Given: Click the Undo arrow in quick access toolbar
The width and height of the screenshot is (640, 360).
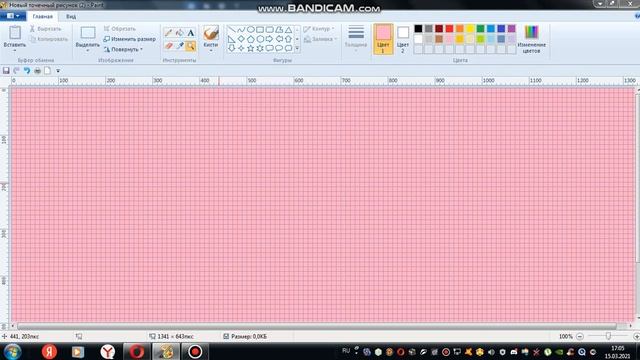Looking at the screenshot, I should point(27,71).
